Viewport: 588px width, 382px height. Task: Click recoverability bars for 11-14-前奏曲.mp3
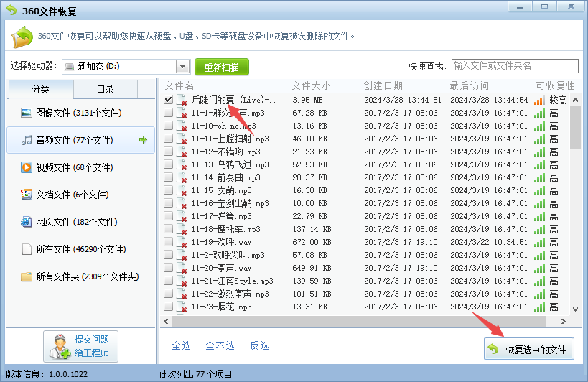tap(539, 177)
